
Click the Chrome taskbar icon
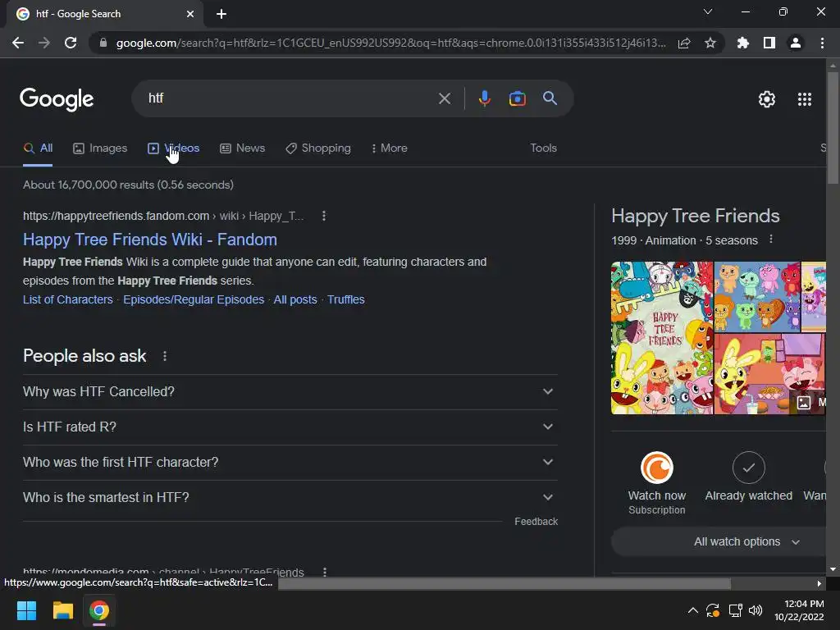pyautogui.click(x=99, y=610)
